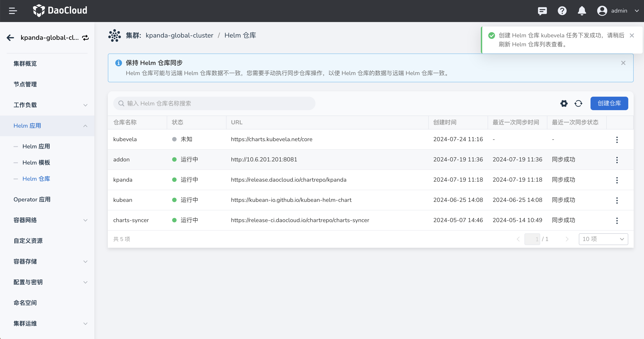Go to Helm 模板 submenu item
Screen dimensions: 644x339
click(x=36, y=163)
